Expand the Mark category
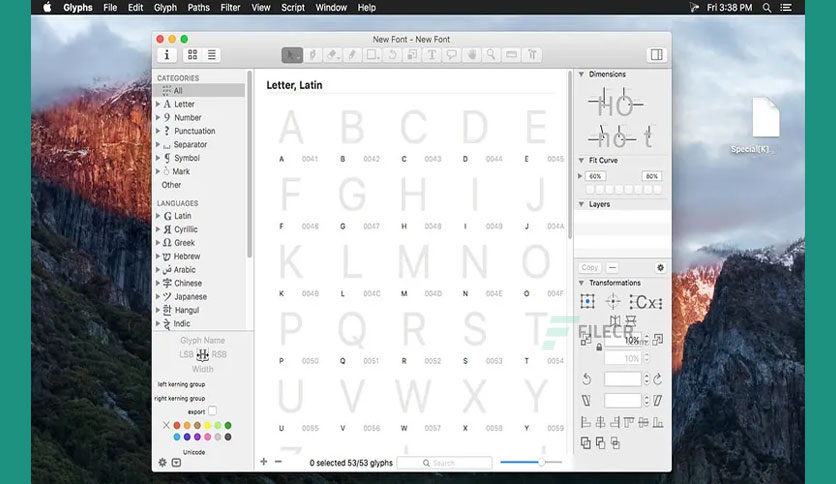 coord(158,171)
